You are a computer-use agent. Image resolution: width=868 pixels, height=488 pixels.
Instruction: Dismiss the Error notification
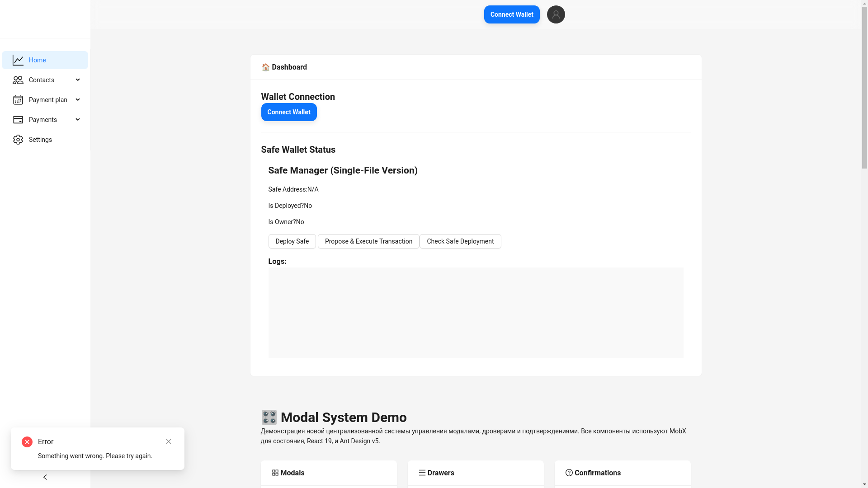point(169,441)
